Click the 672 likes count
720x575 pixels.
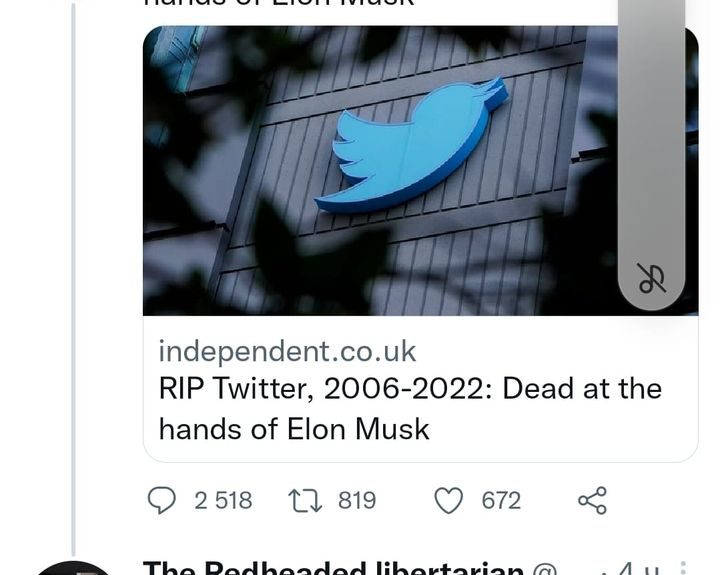point(501,500)
